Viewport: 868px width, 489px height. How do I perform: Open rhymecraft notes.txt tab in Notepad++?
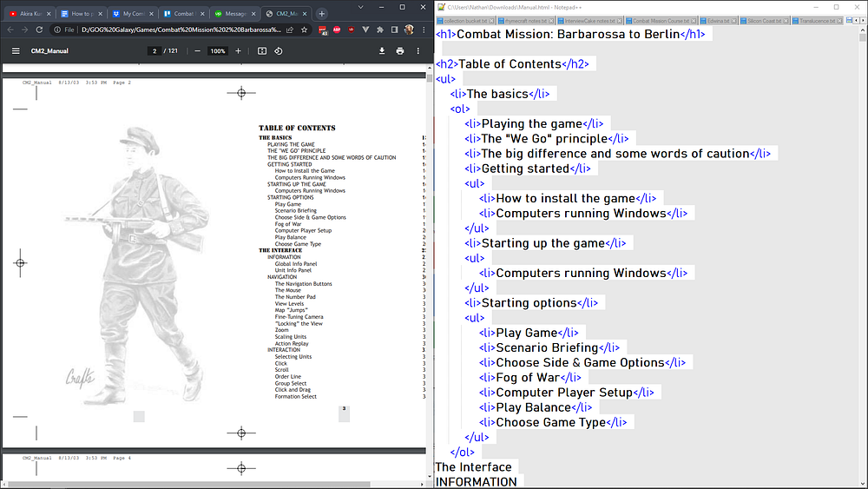[x=525, y=21]
